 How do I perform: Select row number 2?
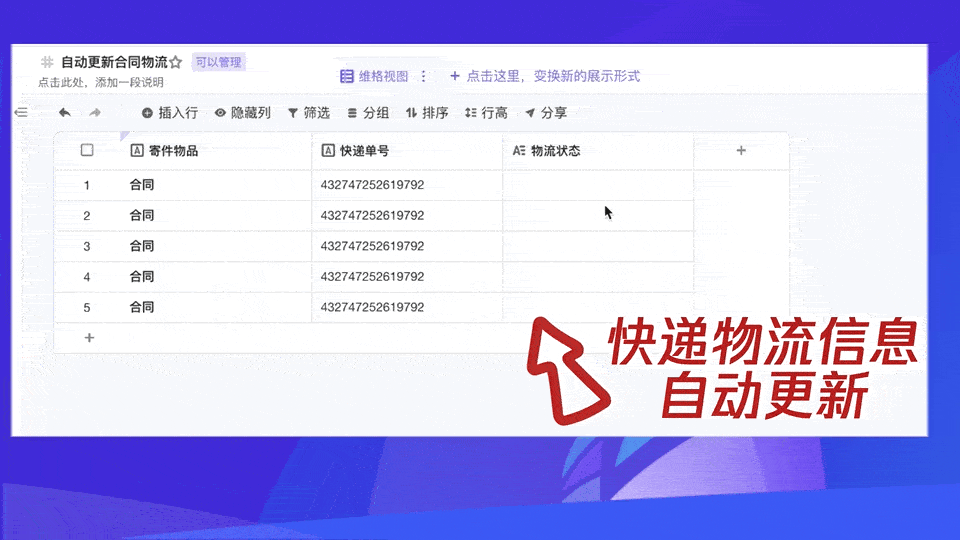coord(87,216)
